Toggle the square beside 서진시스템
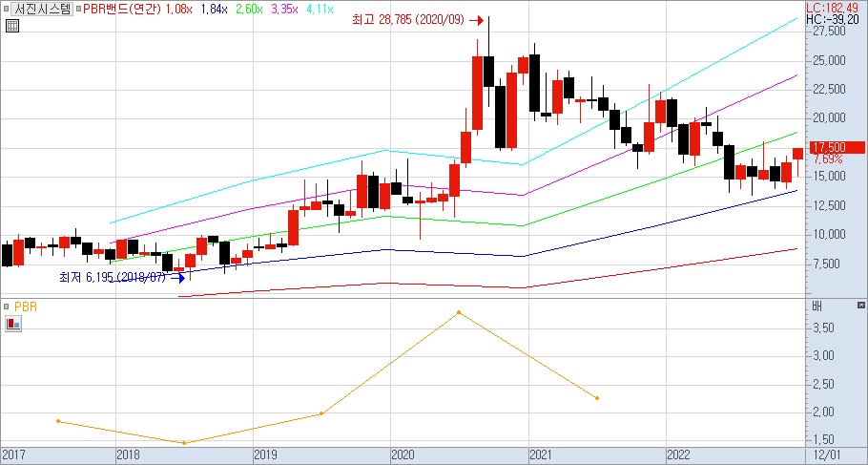The height and width of the screenshot is (465, 868). (6, 9)
